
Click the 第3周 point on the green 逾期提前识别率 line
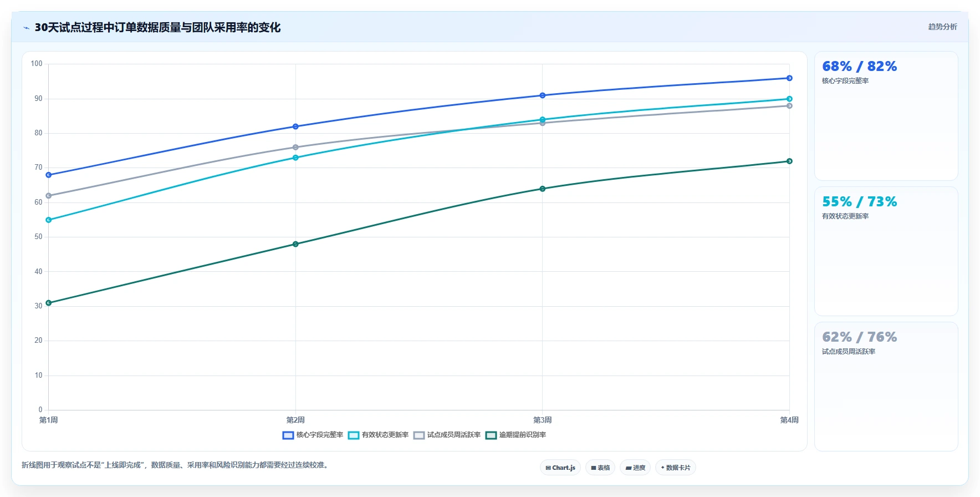coord(543,189)
